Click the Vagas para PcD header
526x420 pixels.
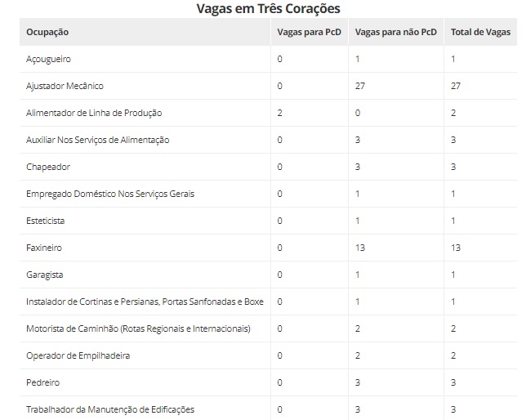tap(308, 32)
